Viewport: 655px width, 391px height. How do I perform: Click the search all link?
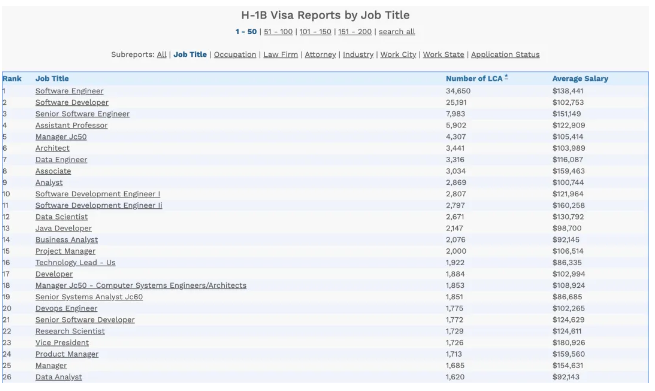397,32
